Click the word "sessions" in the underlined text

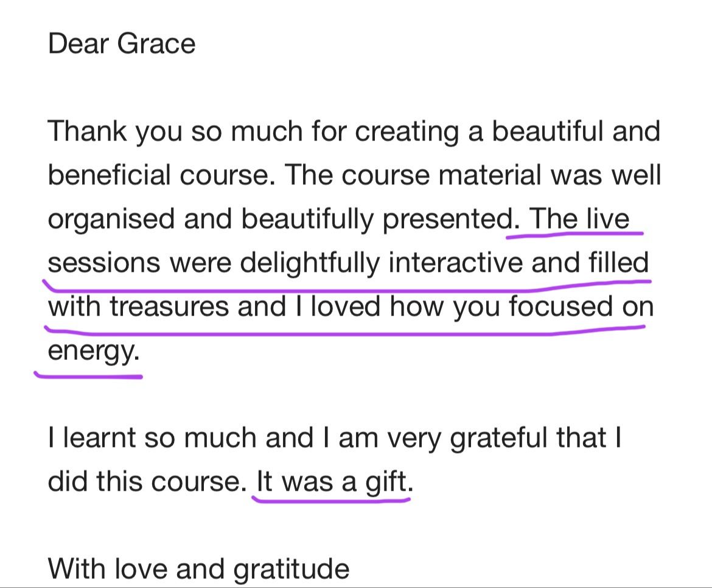pyautogui.click(x=104, y=263)
